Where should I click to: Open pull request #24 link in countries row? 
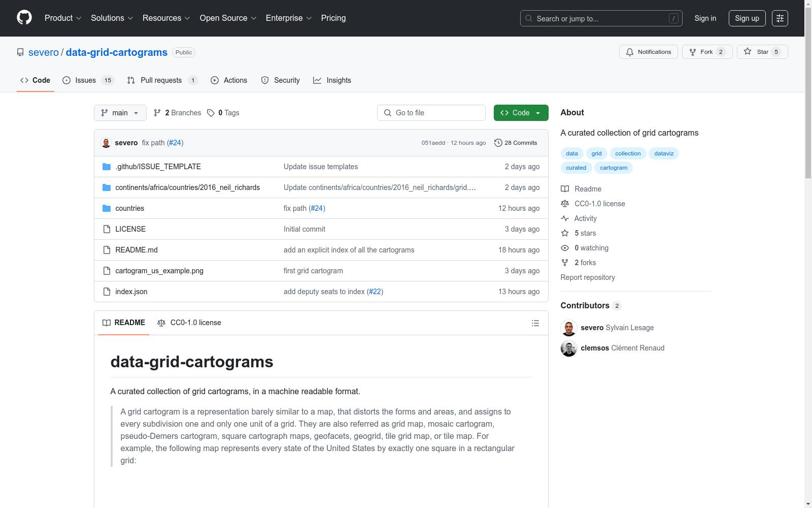coord(317,208)
